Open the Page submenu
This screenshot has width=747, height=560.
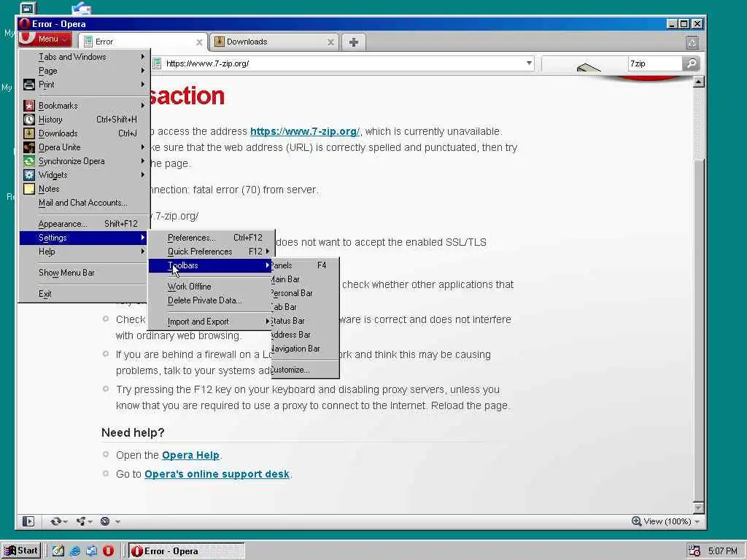[85, 71]
